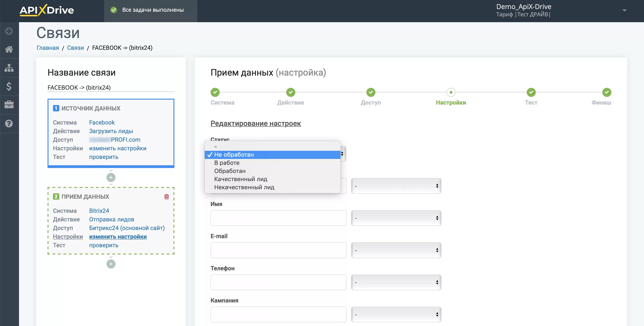Click the 'Главная' breadcrumb link
644x326 pixels.
click(x=48, y=48)
